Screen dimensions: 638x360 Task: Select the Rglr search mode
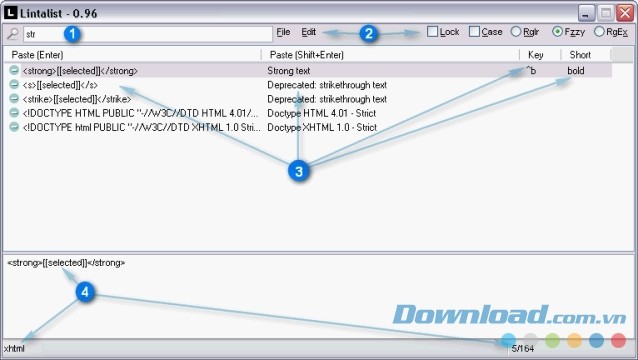coord(516,31)
